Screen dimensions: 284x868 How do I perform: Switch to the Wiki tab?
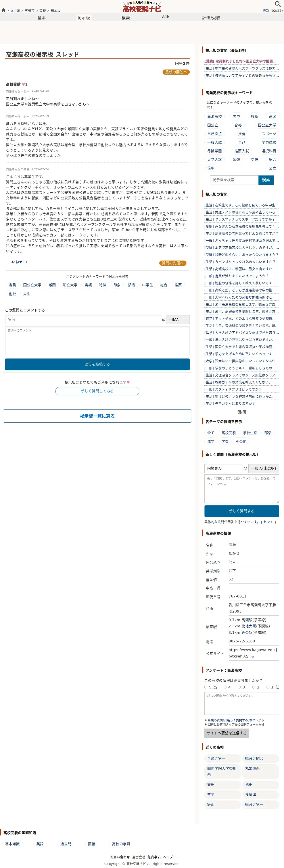pos(166,17)
